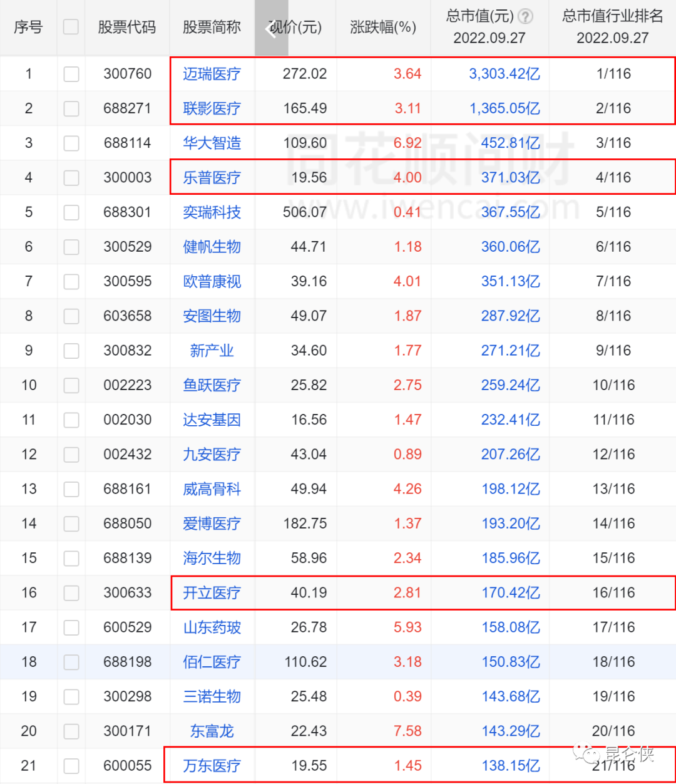Image resolution: width=676 pixels, height=784 pixels.
Task: Click the left scroll arrow in header
Action: [x=271, y=28]
